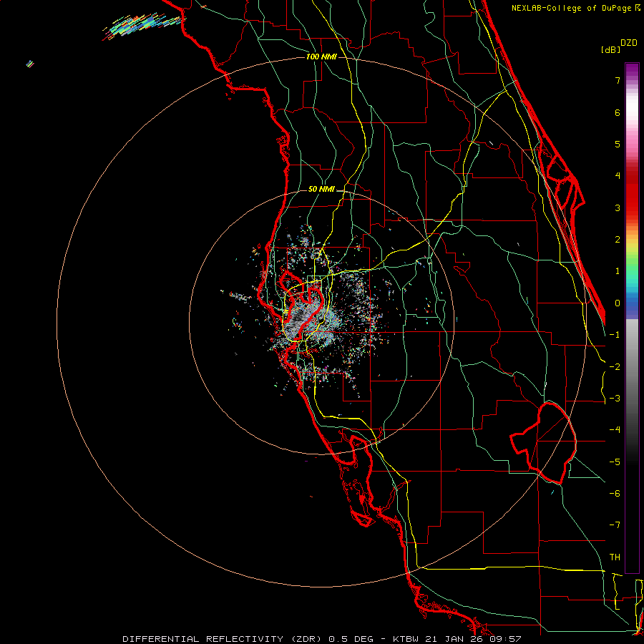Click the -3 value on the color scale
The width and height of the screenshot is (644, 644).
pyautogui.click(x=615, y=399)
